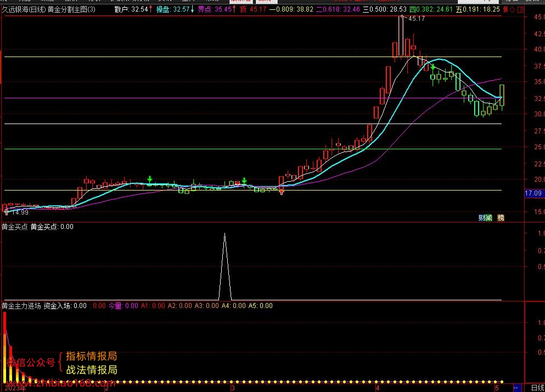The width and height of the screenshot is (545, 392).
Task: Click the month 3 marker on time axis
Action: (233, 388)
